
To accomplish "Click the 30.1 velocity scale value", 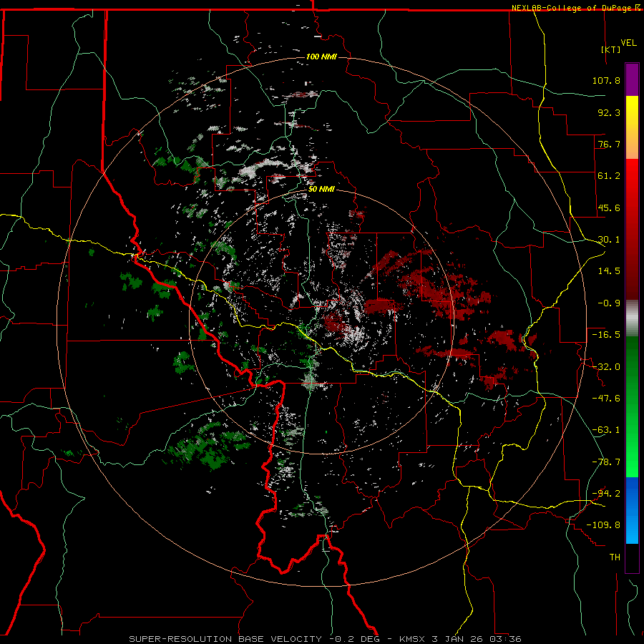I will (609, 240).
